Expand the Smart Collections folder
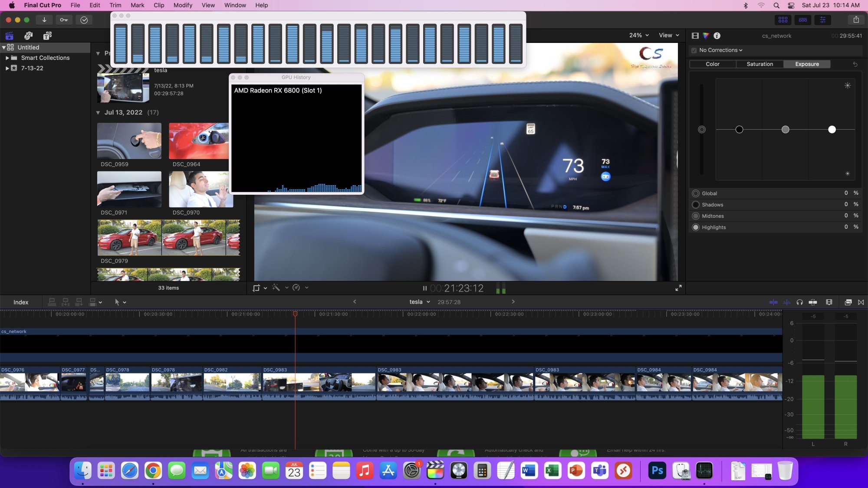The width and height of the screenshot is (868, 488). 7,58
